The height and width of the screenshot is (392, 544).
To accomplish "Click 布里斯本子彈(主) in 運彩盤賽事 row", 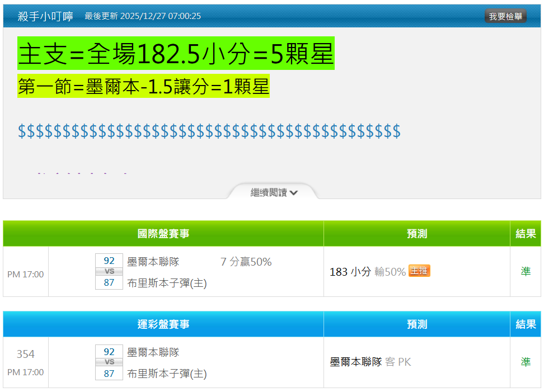I will point(167,374).
